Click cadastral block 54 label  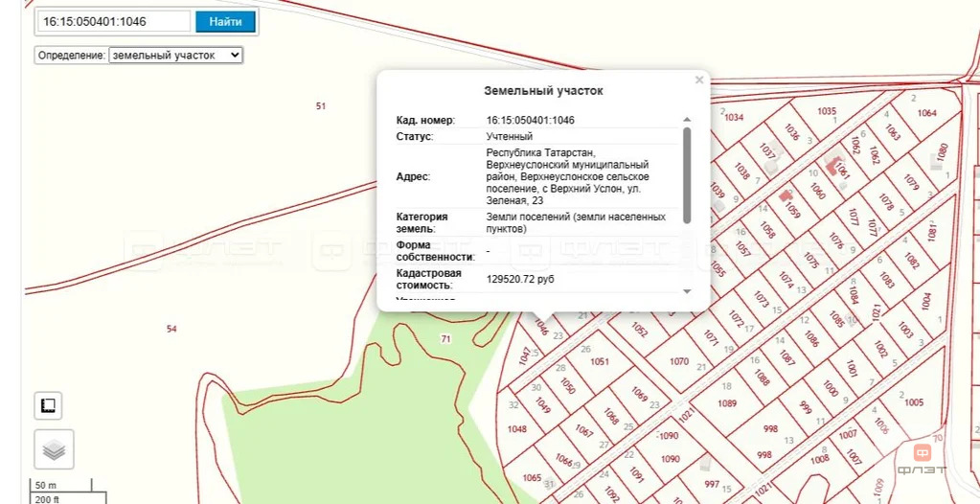pyautogui.click(x=171, y=329)
